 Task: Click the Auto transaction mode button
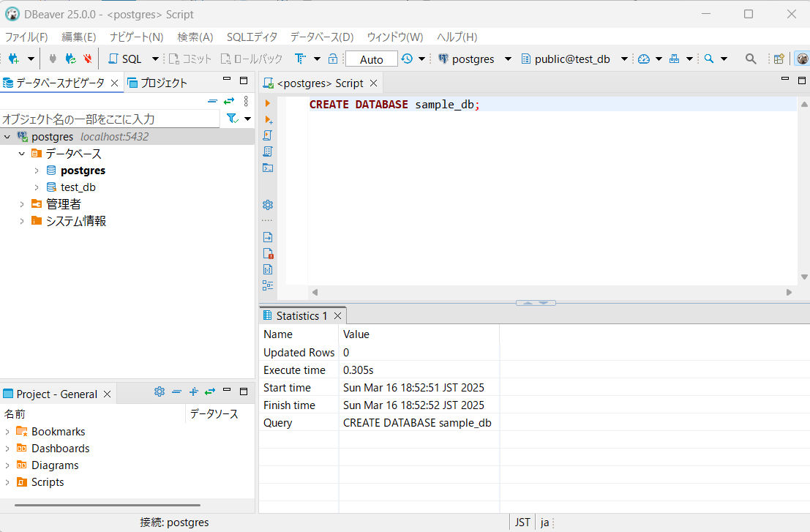pos(371,59)
